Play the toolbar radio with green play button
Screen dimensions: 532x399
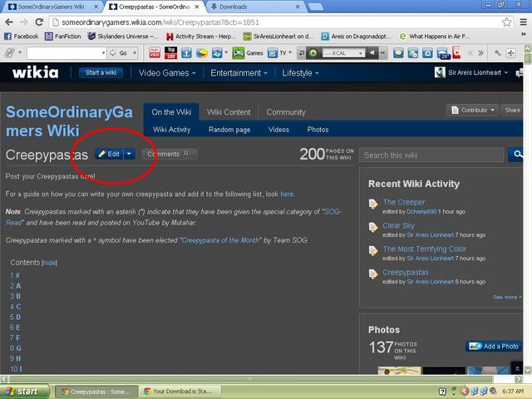[313, 53]
